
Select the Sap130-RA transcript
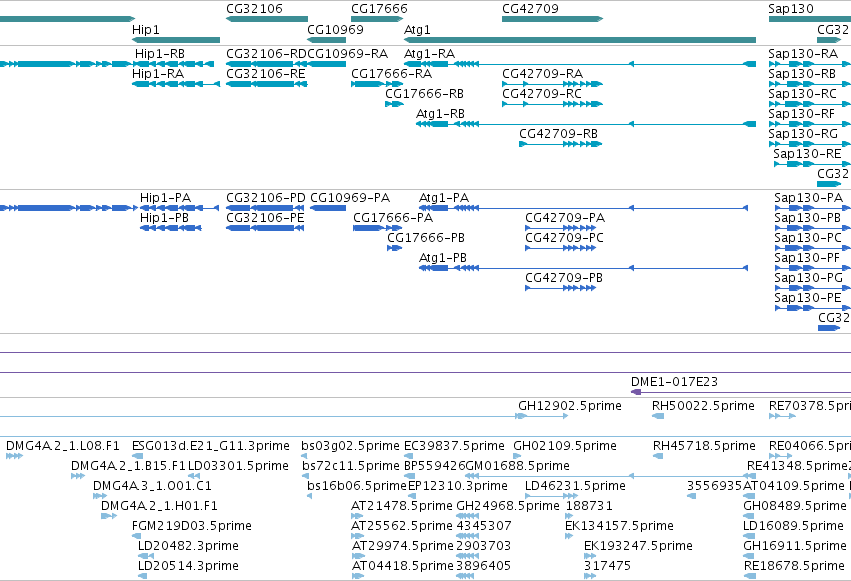(810, 64)
